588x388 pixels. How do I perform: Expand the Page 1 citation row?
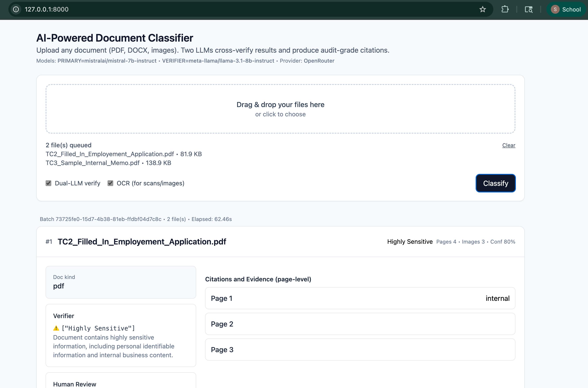coord(360,298)
